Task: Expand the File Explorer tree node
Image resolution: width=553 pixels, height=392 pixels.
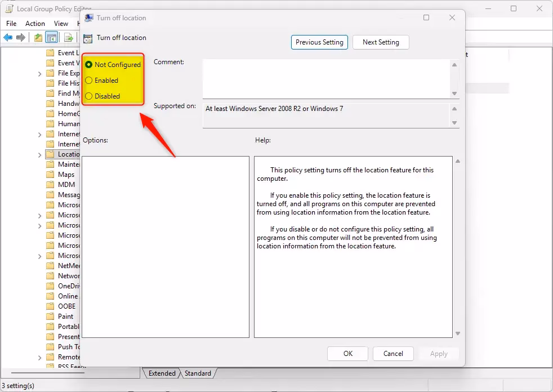Action: pyautogui.click(x=39, y=74)
